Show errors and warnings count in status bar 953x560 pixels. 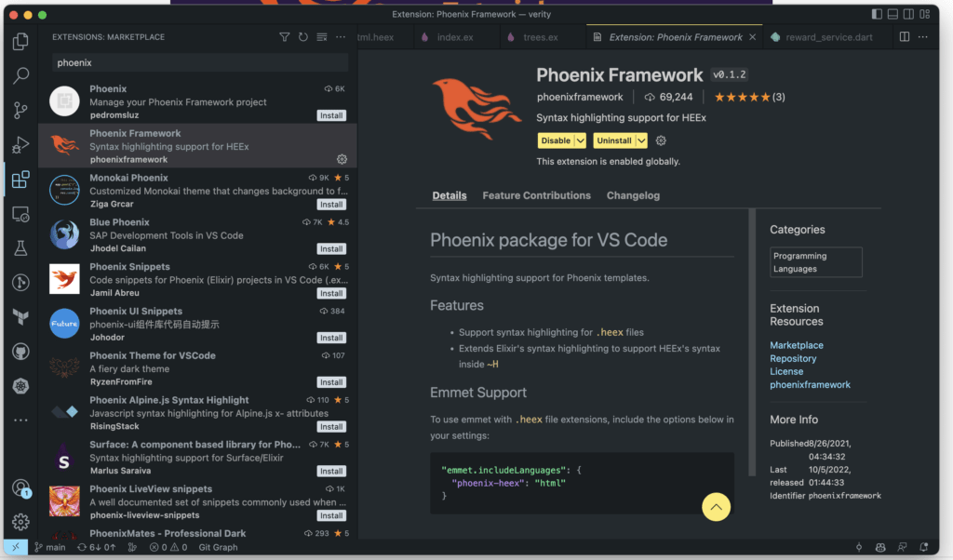(168, 547)
